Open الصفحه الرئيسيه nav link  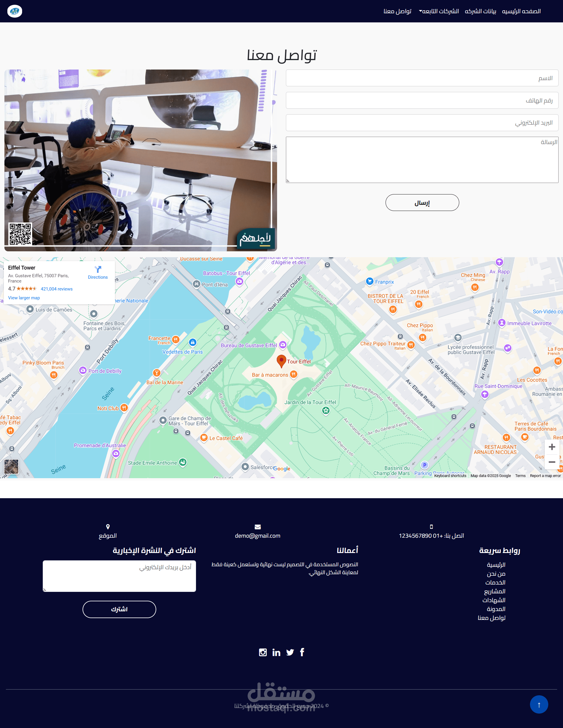521,11
